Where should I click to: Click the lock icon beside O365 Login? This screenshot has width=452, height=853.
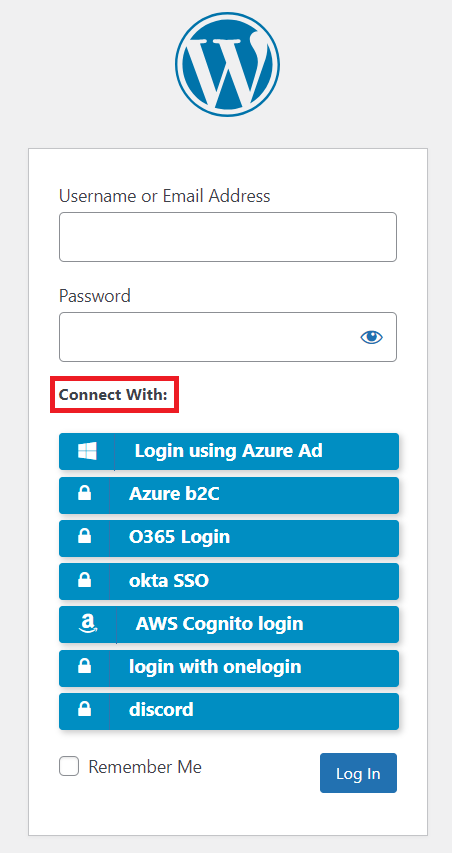84,537
